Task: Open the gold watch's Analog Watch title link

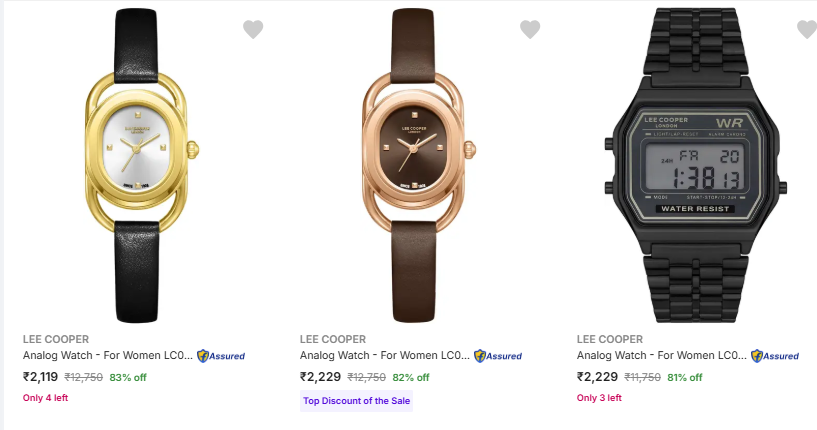Action: pos(106,356)
